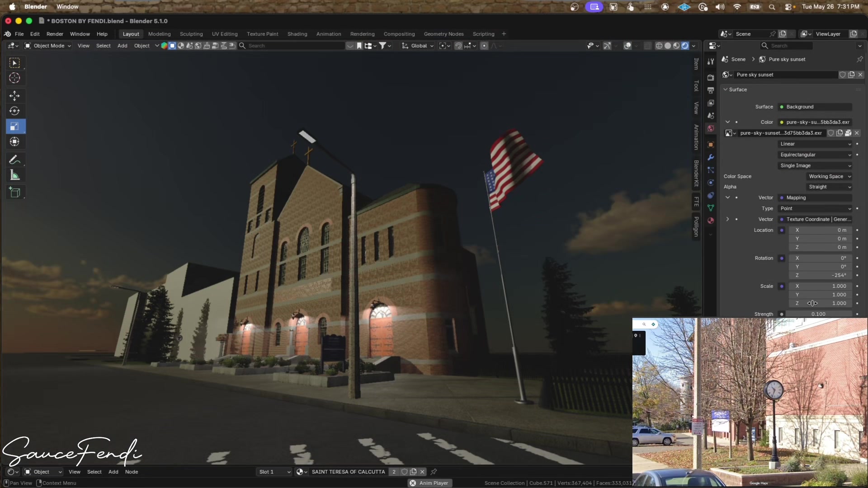Screen dimensions: 868x488
Task: Open the Object properties tab
Action: click(711, 145)
